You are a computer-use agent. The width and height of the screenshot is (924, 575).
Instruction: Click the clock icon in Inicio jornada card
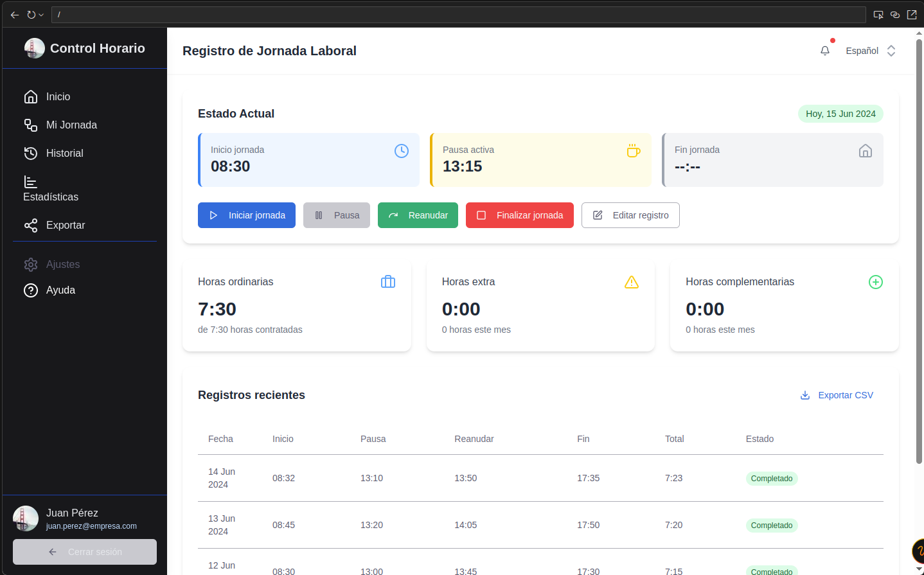pos(402,151)
